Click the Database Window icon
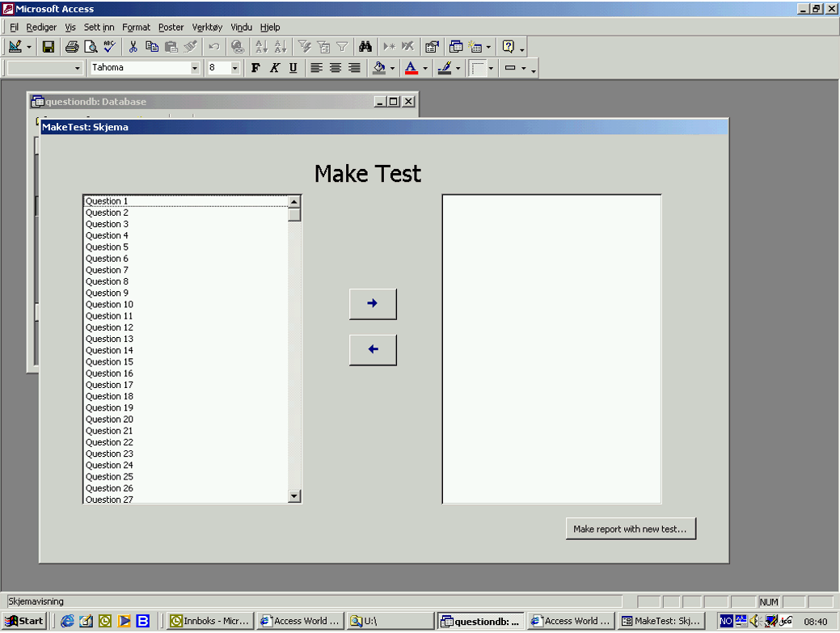840x633 pixels. [x=456, y=47]
